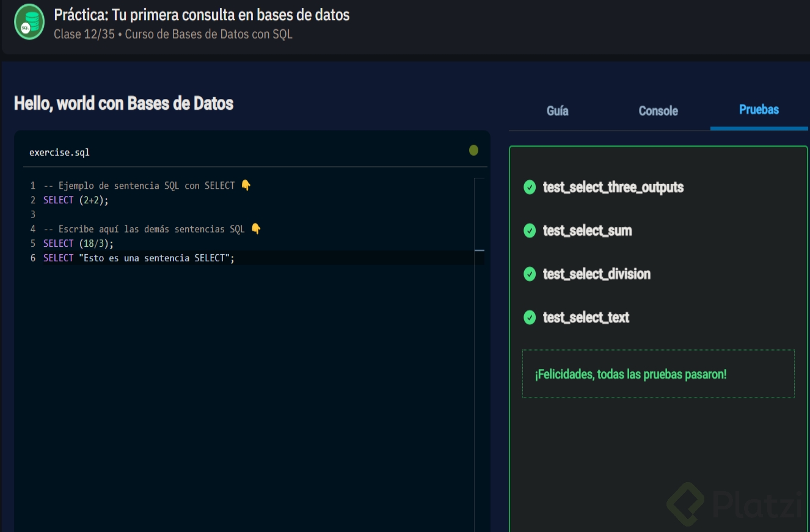
Task: Click the green check beside test_select_three_outputs
Action: coord(530,187)
